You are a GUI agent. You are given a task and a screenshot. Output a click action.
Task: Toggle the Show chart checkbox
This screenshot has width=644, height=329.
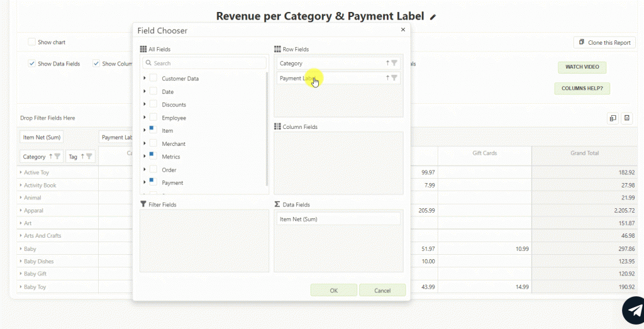[x=31, y=42]
